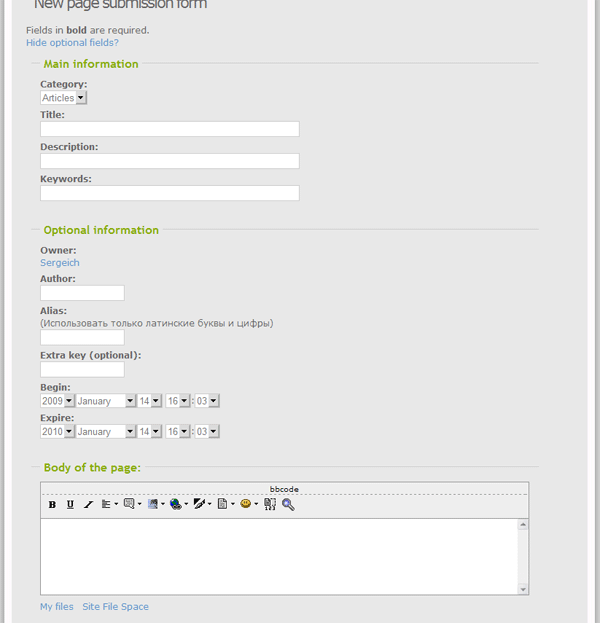Apply underline formatting in the bbcode toolbar
600x623 pixels.
(70, 505)
